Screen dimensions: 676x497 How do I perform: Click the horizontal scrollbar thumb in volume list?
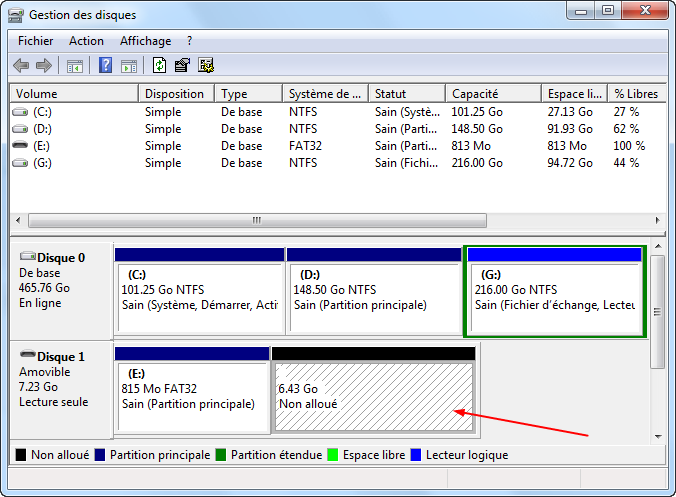coord(257,220)
